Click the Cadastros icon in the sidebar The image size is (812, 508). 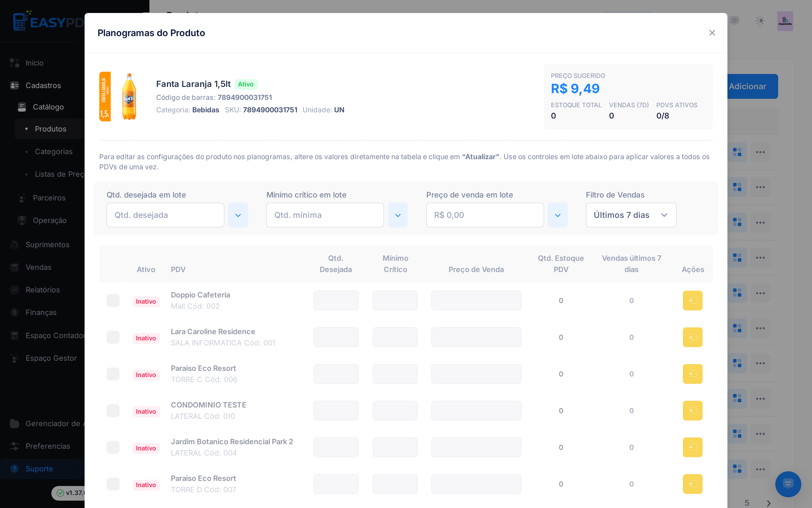pos(14,85)
